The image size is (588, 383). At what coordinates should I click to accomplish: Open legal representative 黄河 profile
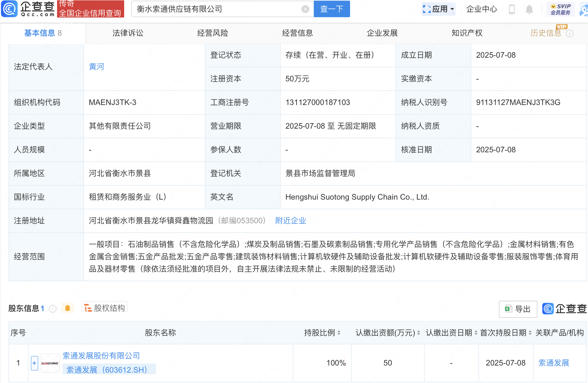tap(97, 67)
